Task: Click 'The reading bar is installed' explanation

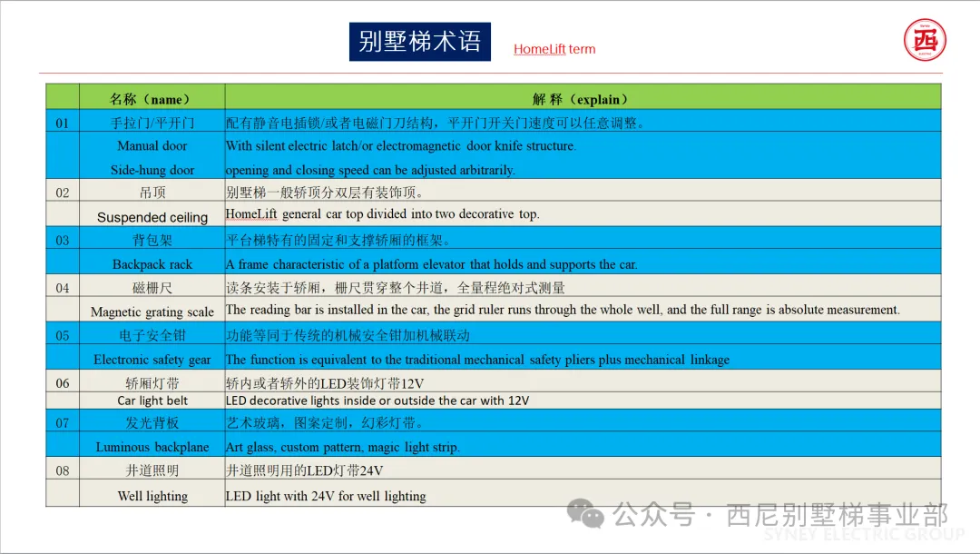Action: 563,310
